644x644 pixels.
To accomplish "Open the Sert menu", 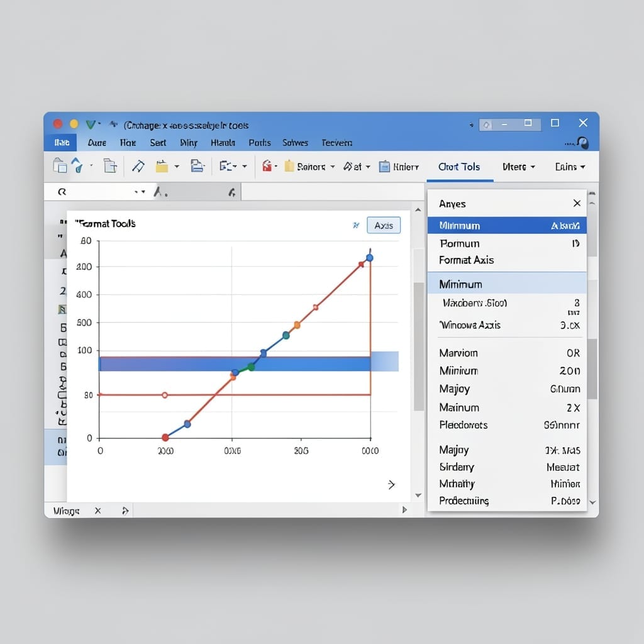I will coord(158,143).
